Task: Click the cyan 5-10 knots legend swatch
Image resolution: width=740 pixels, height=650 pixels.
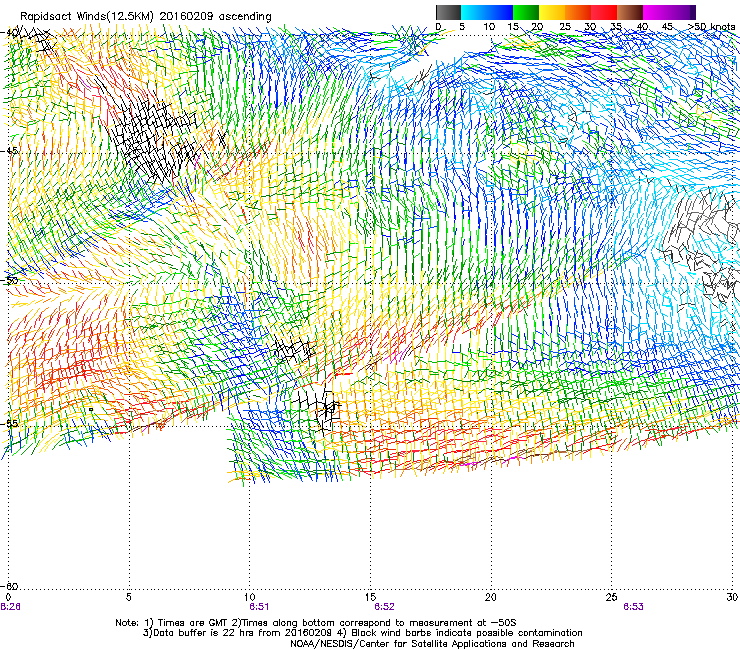Action: (x=474, y=12)
